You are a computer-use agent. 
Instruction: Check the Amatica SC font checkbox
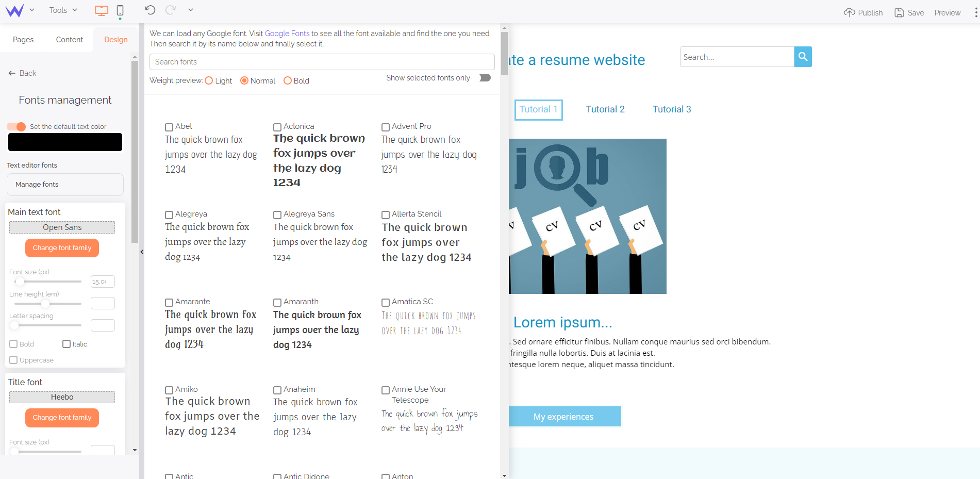tap(386, 303)
